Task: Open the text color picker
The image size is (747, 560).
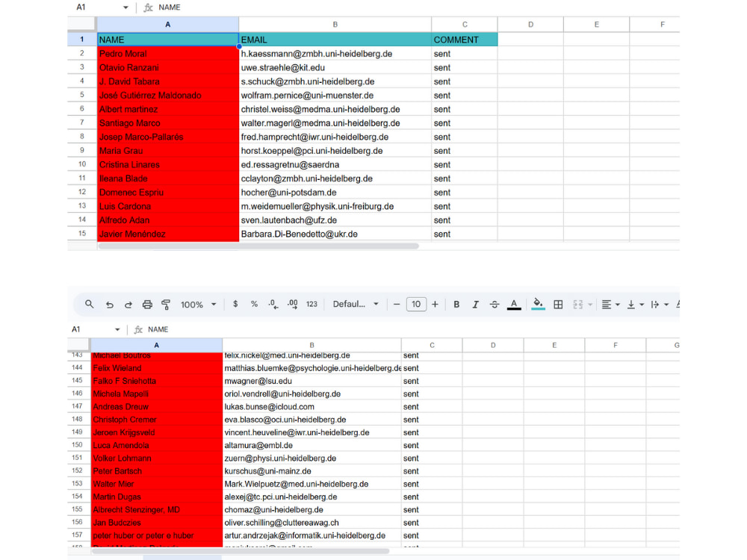Action: 514,305
